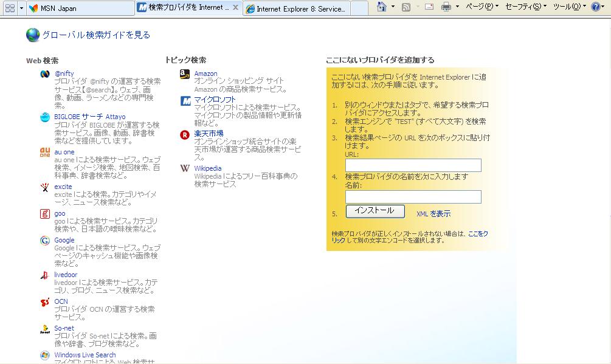Click the Read Mail icon
Viewport: 611px width, 364px height.
[429, 7]
